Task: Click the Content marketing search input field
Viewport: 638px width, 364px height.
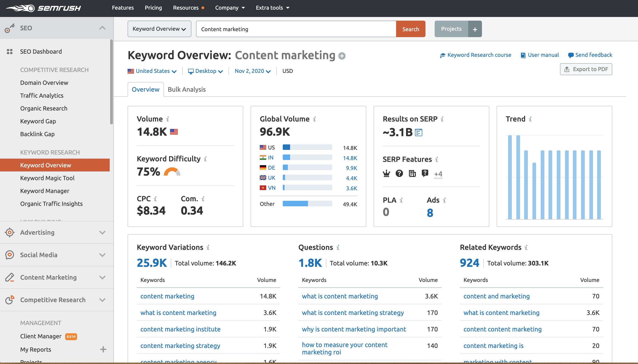Action: point(296,29)
